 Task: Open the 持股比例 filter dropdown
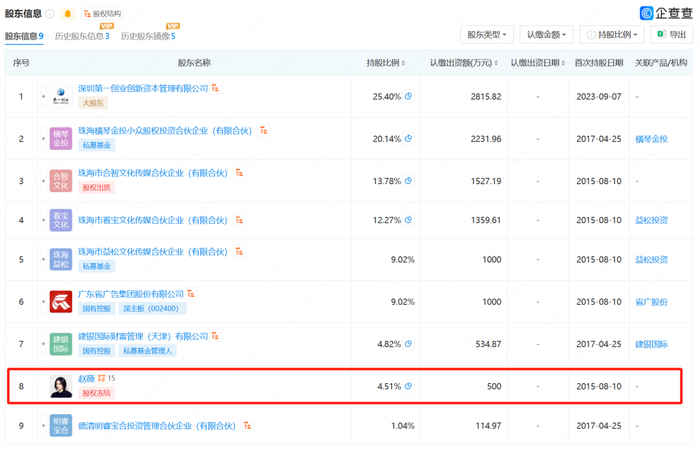[612, 34]
